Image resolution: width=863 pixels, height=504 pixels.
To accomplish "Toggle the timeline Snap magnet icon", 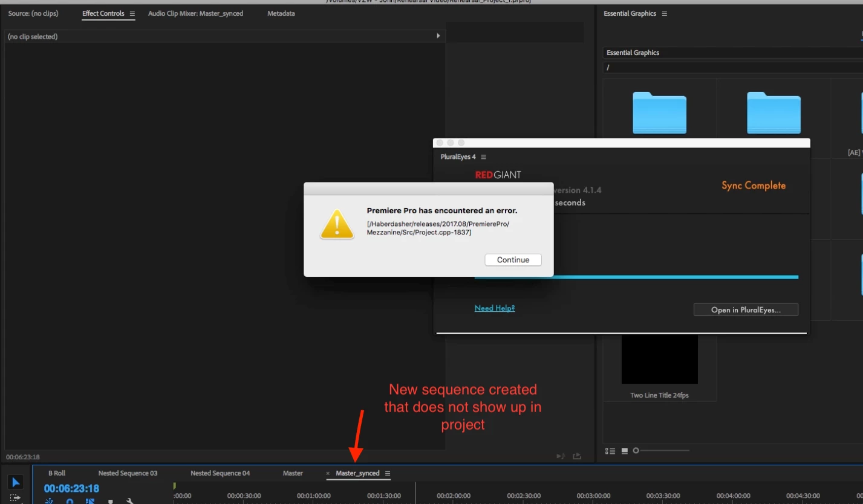I will [x=70, y=501].
